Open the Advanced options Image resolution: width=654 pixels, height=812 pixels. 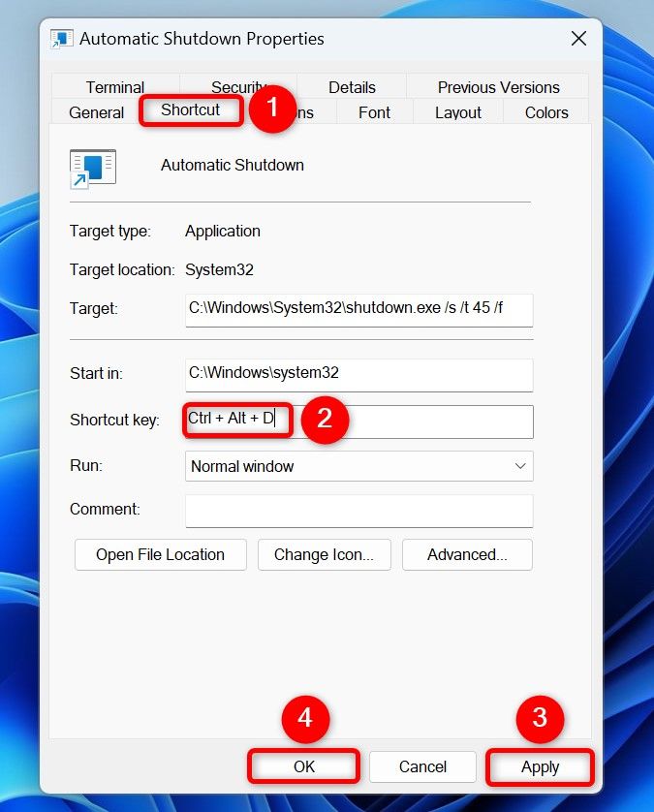467,554
